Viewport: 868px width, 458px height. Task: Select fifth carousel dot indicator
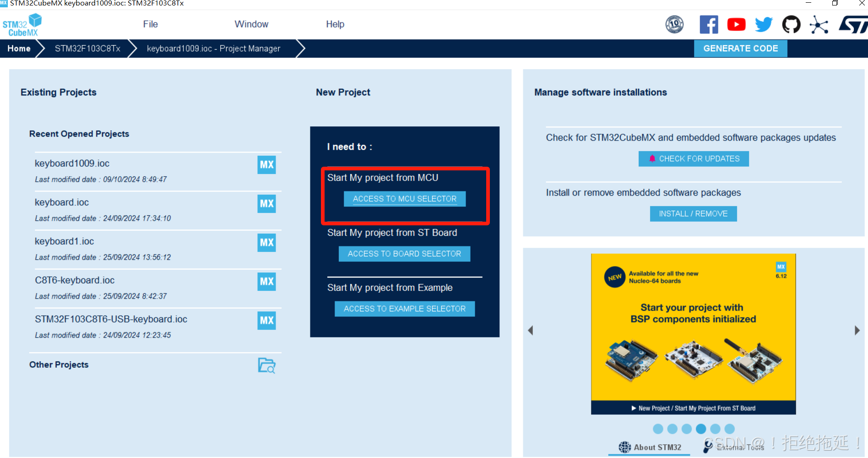click(x=715, y=429)
